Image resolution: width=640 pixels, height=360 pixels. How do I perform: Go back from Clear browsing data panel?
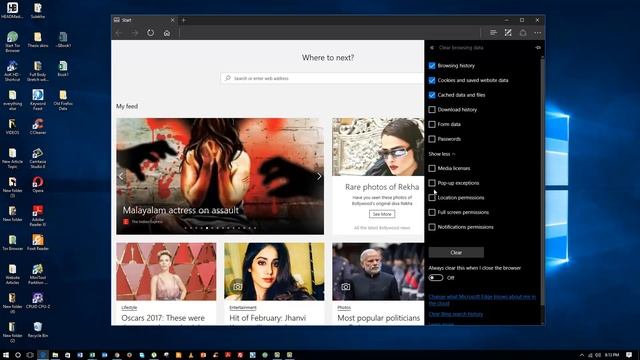tap(432, 48)
